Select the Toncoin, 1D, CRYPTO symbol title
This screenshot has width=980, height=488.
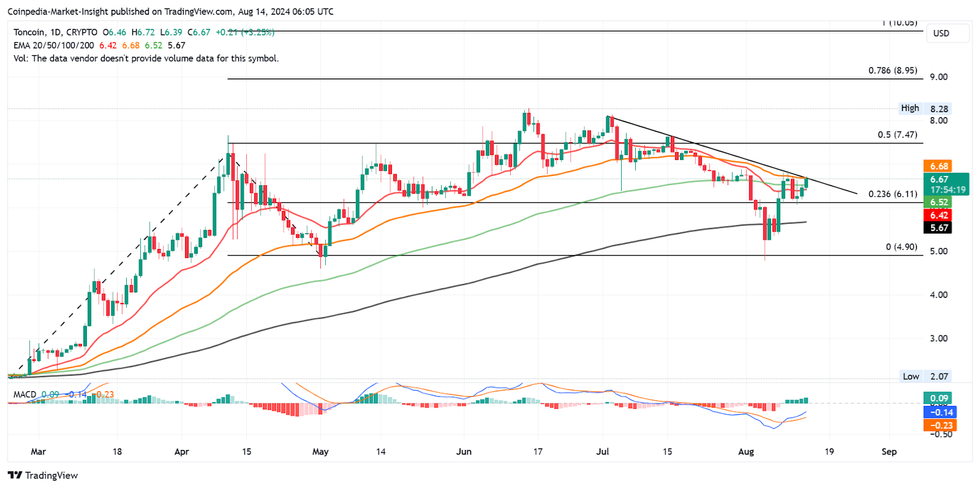click(x=55, y=32)
